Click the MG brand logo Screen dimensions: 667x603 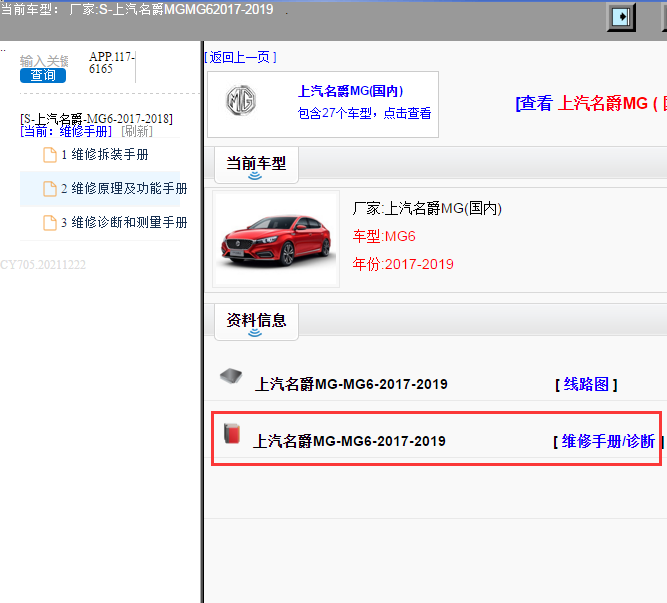[x=241, y=101]
